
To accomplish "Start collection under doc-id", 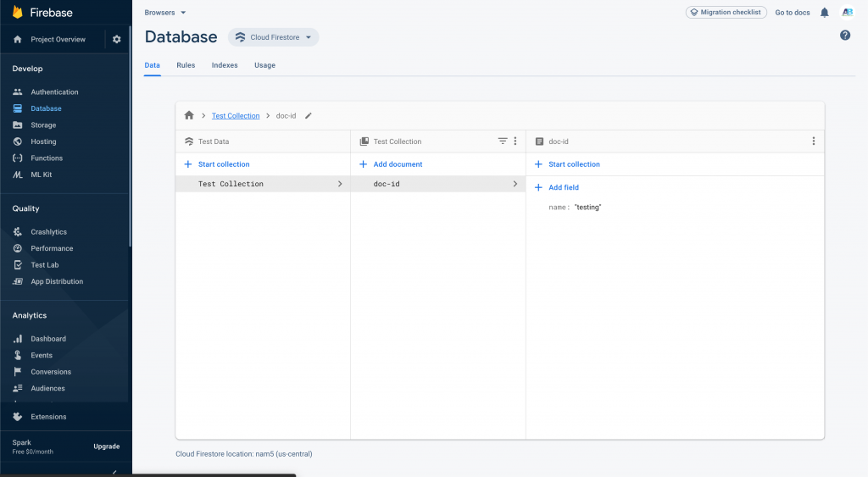I will 567,164.
